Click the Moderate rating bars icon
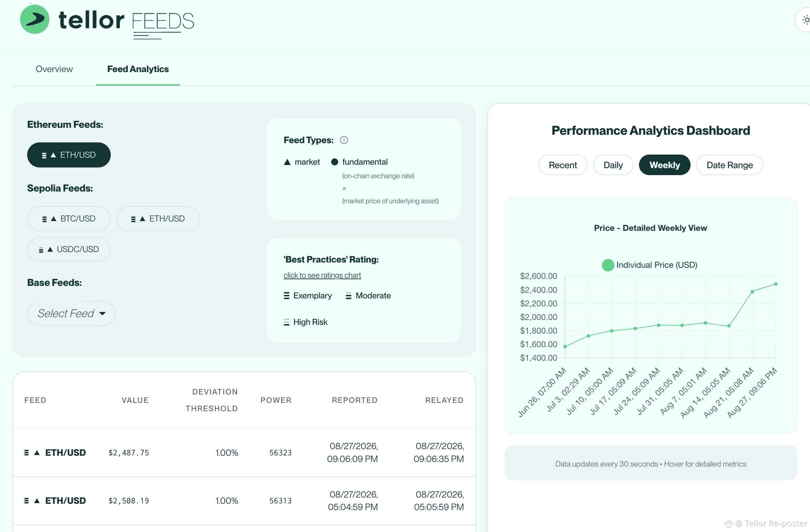Screen dimensions: 810x532 349,296
